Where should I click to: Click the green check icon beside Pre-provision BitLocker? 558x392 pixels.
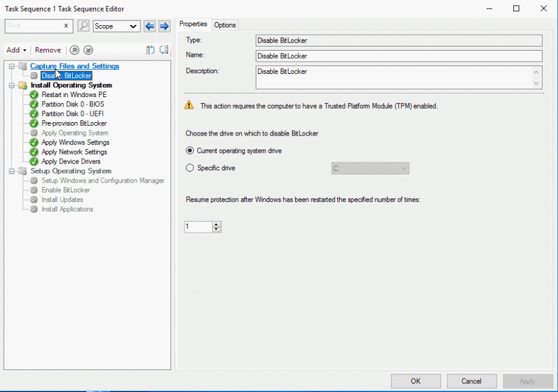click(x=34, y=123)
